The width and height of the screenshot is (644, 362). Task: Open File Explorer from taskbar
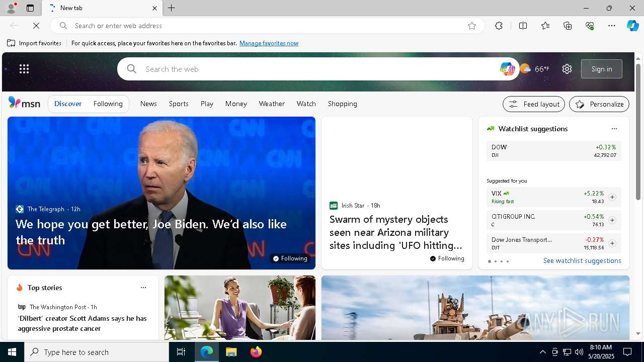[231, 352]
